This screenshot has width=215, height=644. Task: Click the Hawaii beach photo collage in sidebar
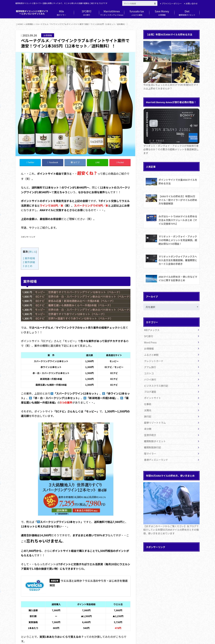pyautogui.click(x=171, y=62)
